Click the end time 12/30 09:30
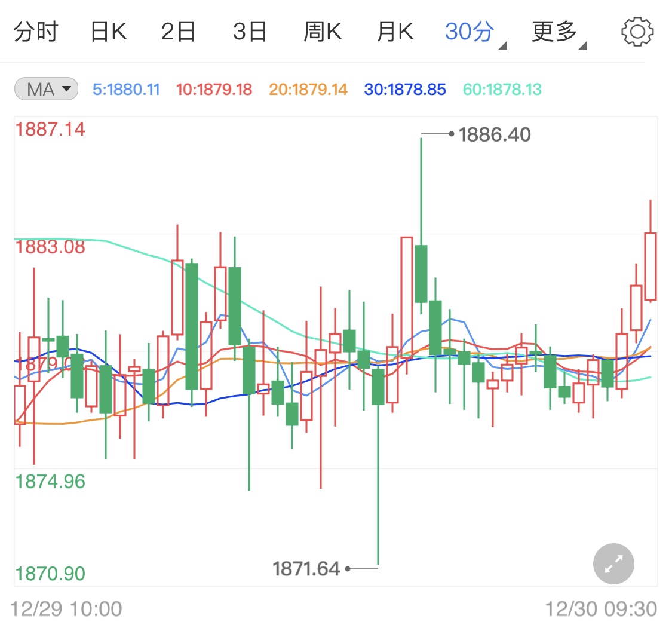This screenshot has height=634, width=672. (601, 609)
